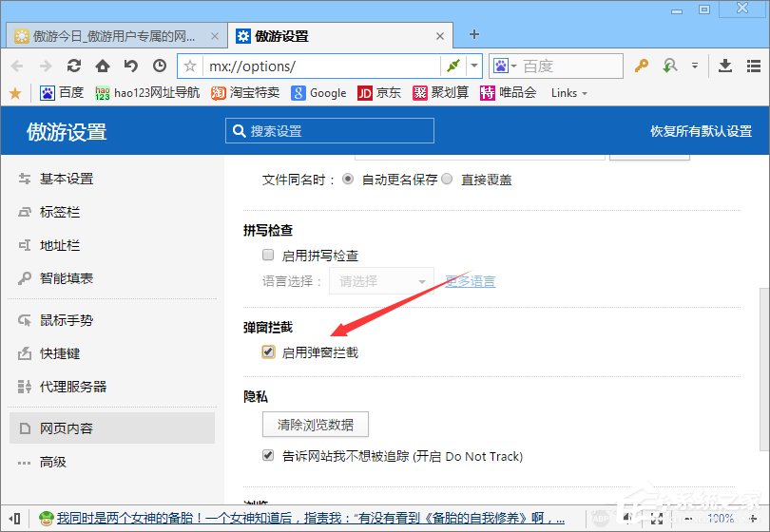Open the 语言选择 dropdown
The image size is (770, 532).
(x=381, y=281)
